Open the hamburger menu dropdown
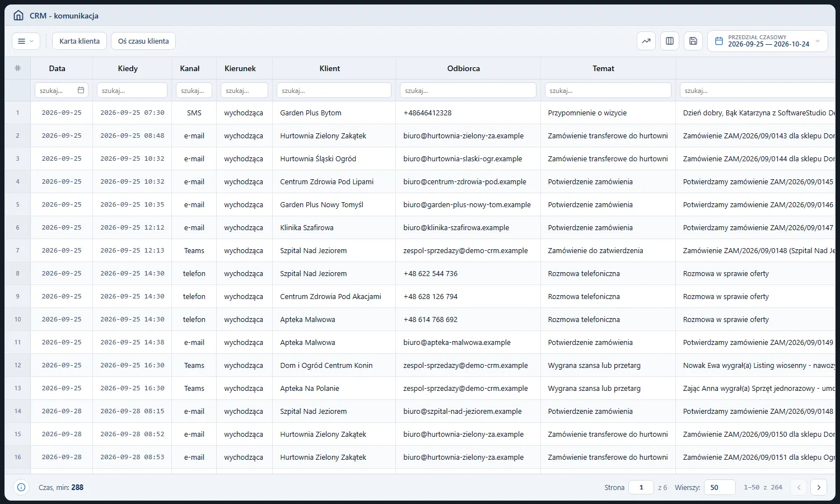This screenshot has width=840, height=504. tap(26, 41)
